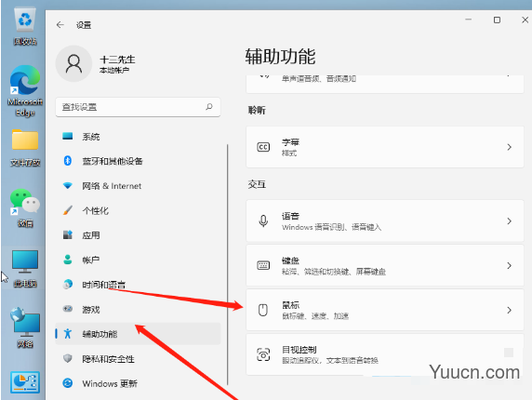Image resolution: width=532 pixels, height=400 pixels.
Task: Open the user account avatar
Action: [x=73, y=64]
